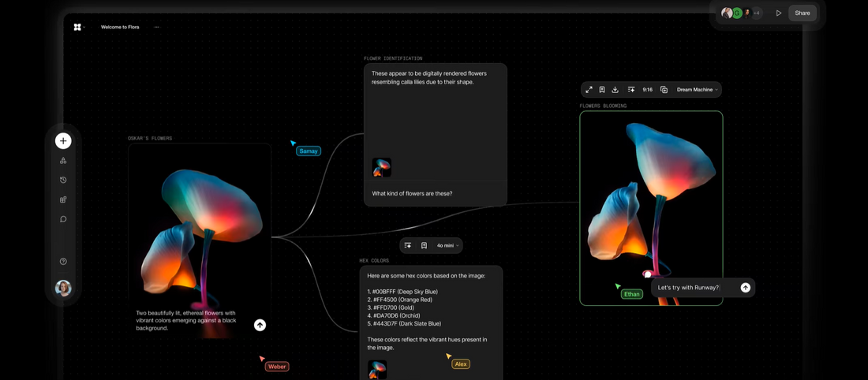Open the 4o mini model dropdown
Screen dimensions: 868x380
(447, 246)
